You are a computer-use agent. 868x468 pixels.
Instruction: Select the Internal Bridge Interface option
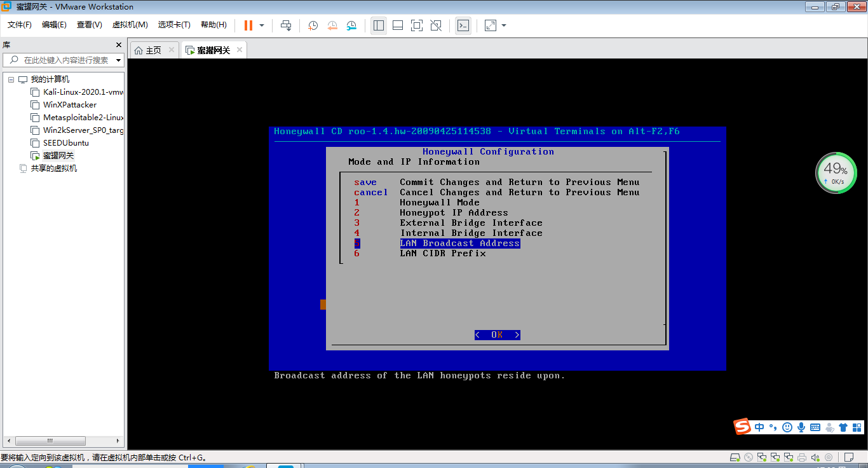tap(449, 233)
